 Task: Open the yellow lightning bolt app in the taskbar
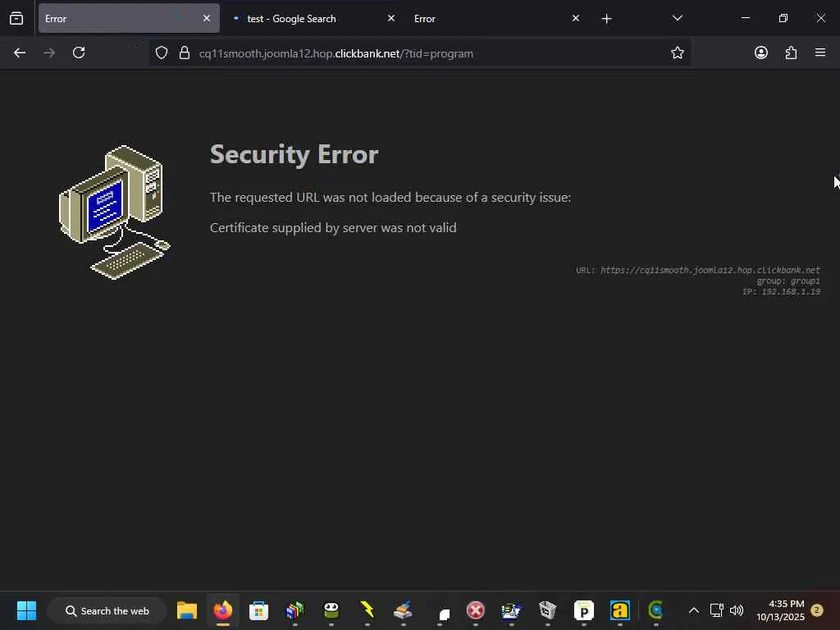367,610
